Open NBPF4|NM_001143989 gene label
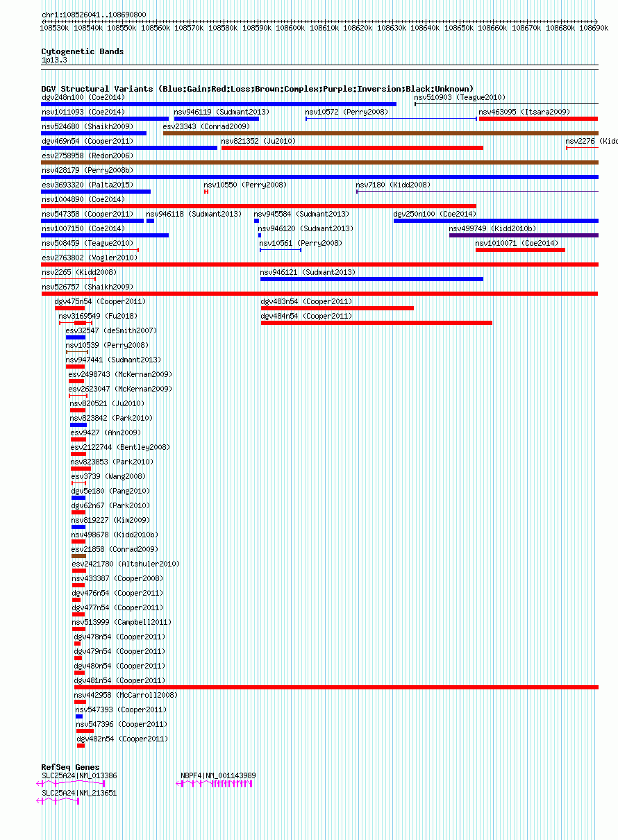The image size is (618, 840). pos(218,775)
